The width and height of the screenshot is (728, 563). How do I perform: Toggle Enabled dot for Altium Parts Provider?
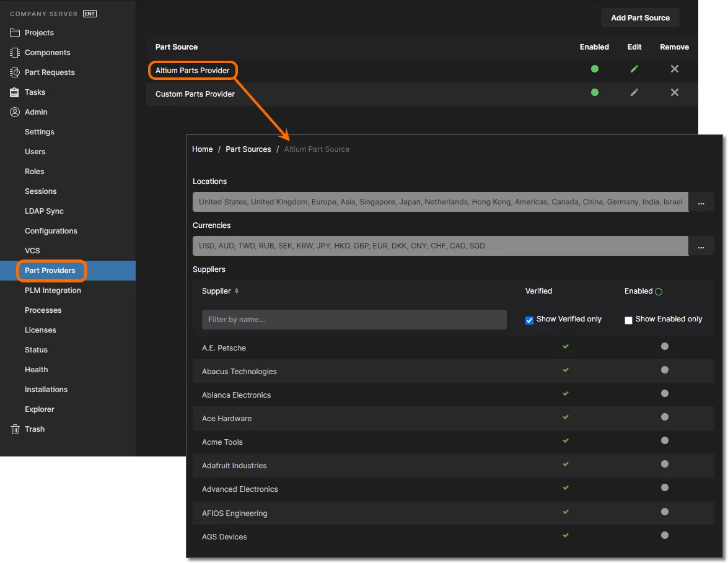(594, 69)
